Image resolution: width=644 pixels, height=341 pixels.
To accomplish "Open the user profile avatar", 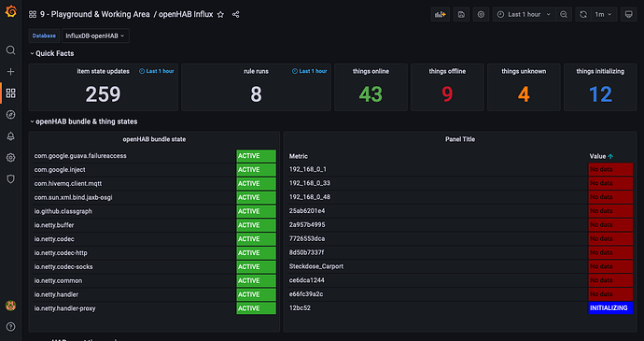I will (10, 305).
